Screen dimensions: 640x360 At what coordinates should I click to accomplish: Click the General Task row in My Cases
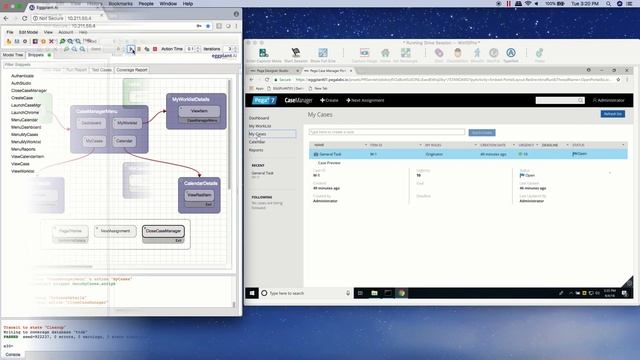pos(468,154)
